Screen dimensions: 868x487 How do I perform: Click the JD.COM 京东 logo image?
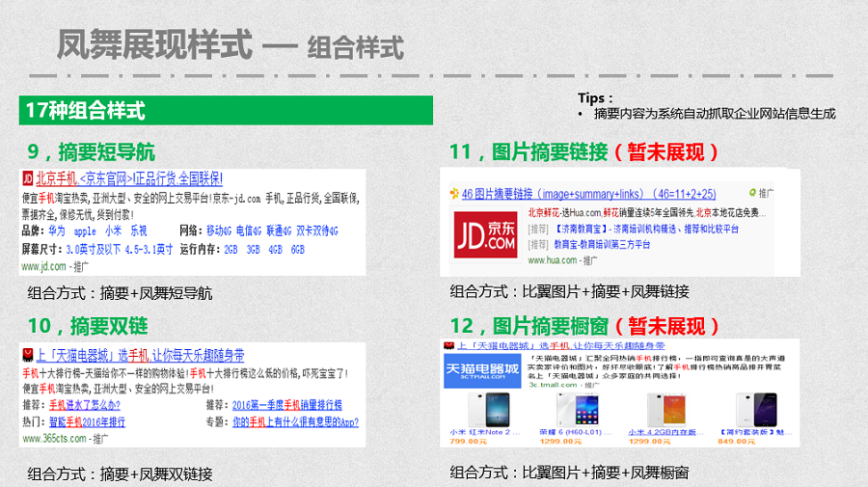pyautogui.click(x=486, y=235)
